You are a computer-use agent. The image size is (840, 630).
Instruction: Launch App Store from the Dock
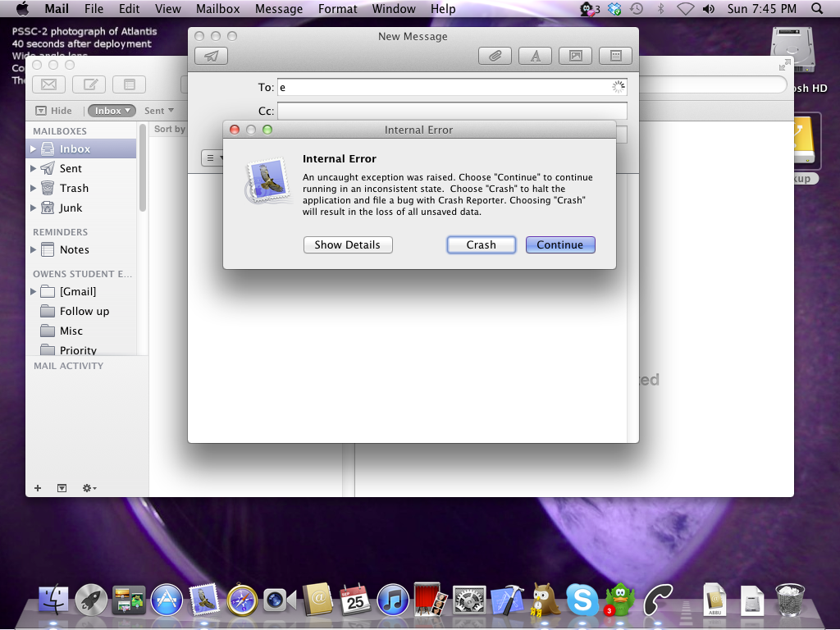167,600
